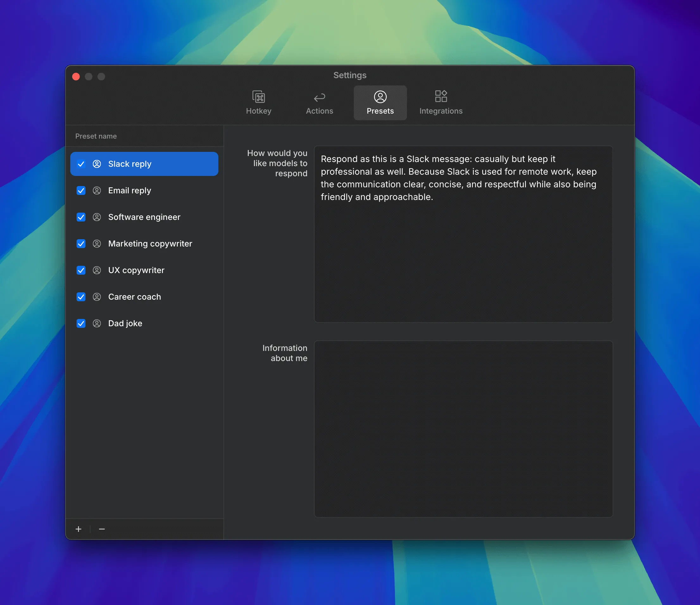Screen dimensions: 700x605
Task: Focus the Information about me text field
Action: coord(463,429)
